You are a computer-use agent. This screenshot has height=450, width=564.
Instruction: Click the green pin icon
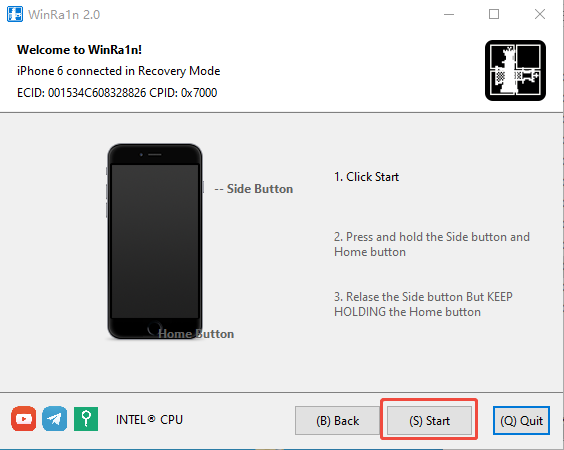click(86, 419)
